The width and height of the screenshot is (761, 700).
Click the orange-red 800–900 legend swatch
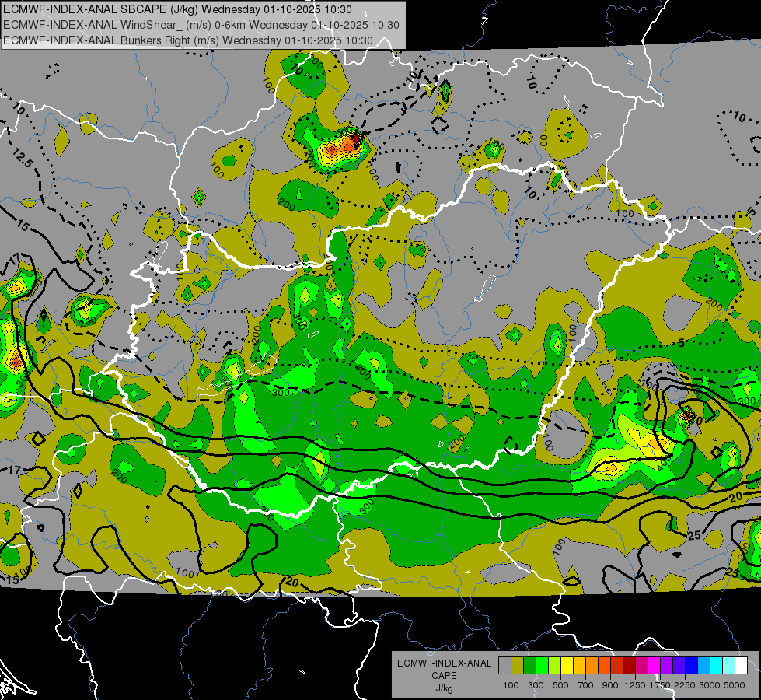(x=604, y=666)
